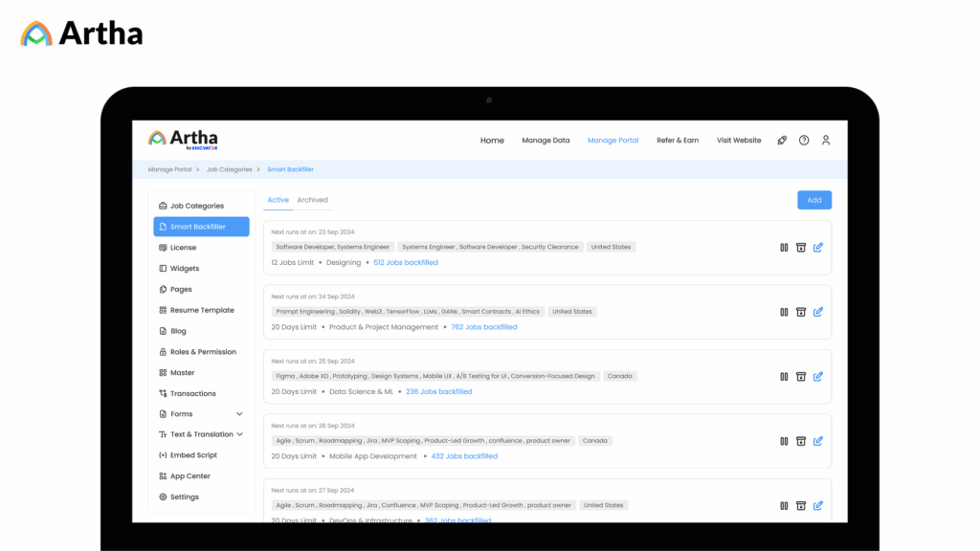Click the Artha logo in app header

tap(183, 140)
